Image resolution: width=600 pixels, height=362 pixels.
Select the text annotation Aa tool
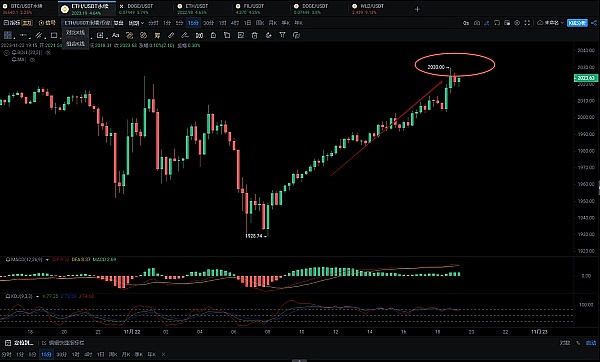click(x=116, y=36)
